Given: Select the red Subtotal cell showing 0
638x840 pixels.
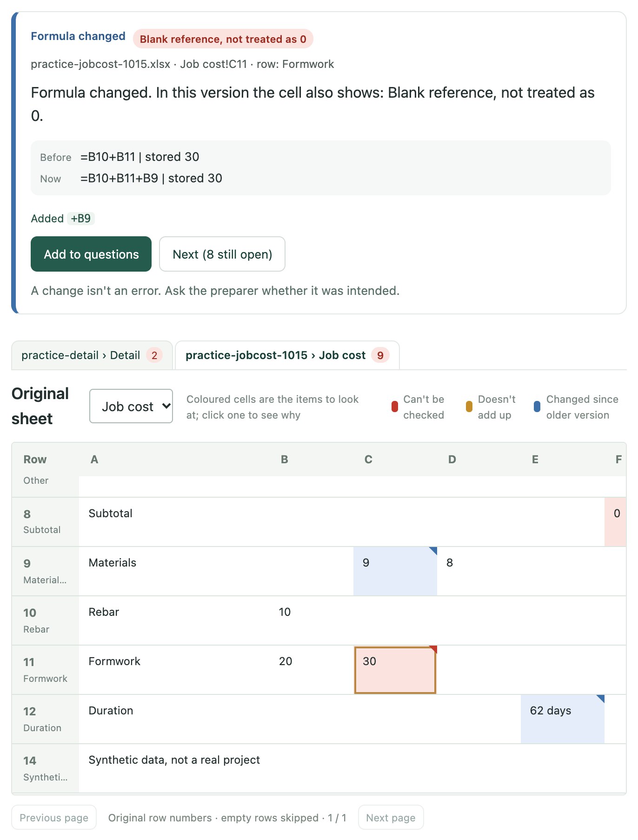Looking at the screenshot, I should pyautogui.click(x=616, y=522).
